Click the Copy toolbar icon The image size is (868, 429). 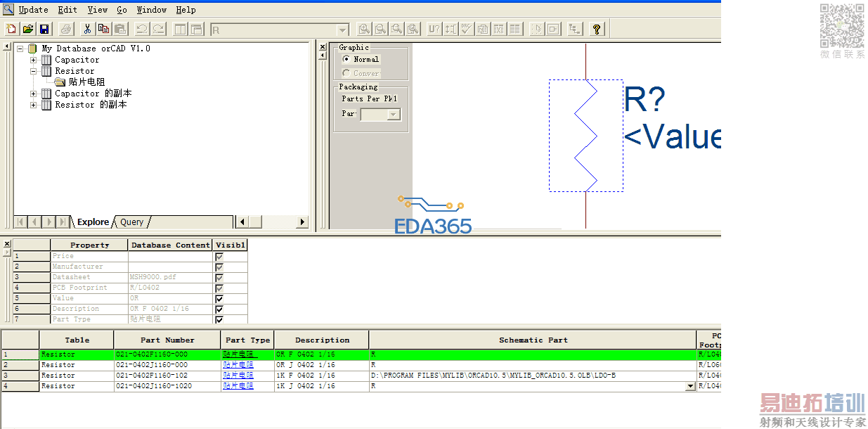point(103,29)
